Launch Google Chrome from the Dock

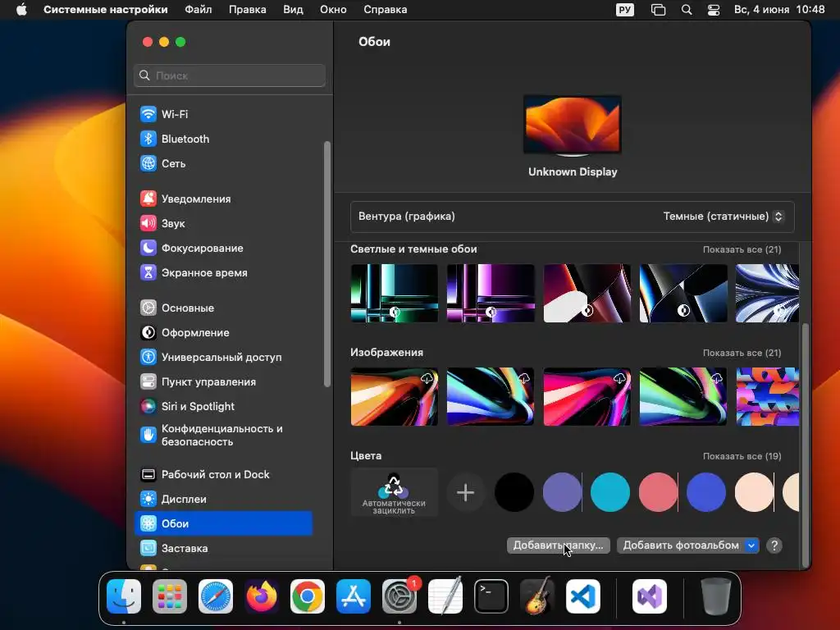[x=308, y=596]
